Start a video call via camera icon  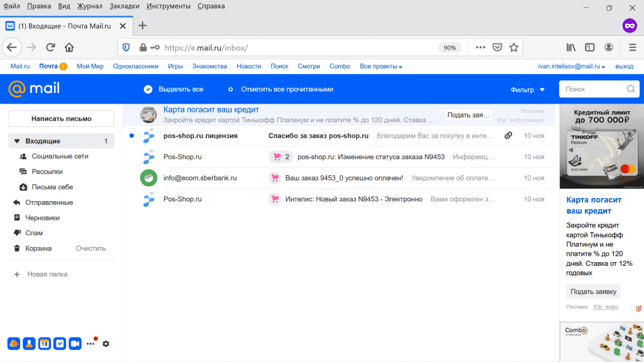[x=75, y=344]
